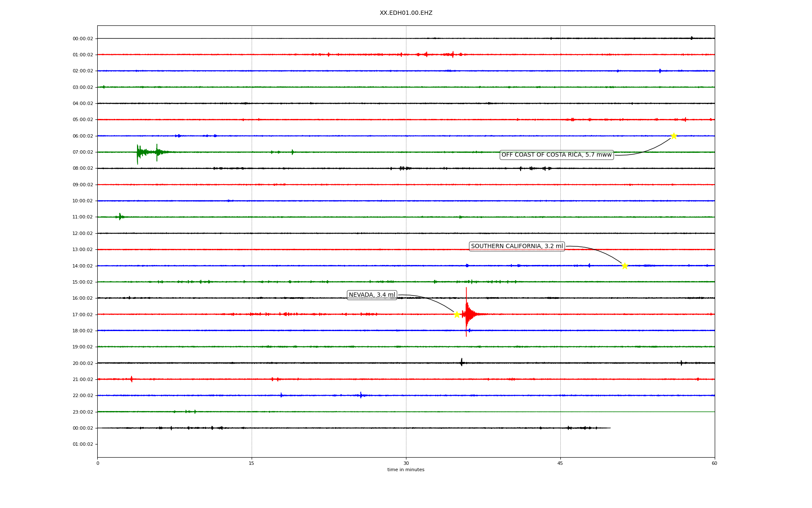
Task: Click the Southern California event star marker
Action: point(625,266)
